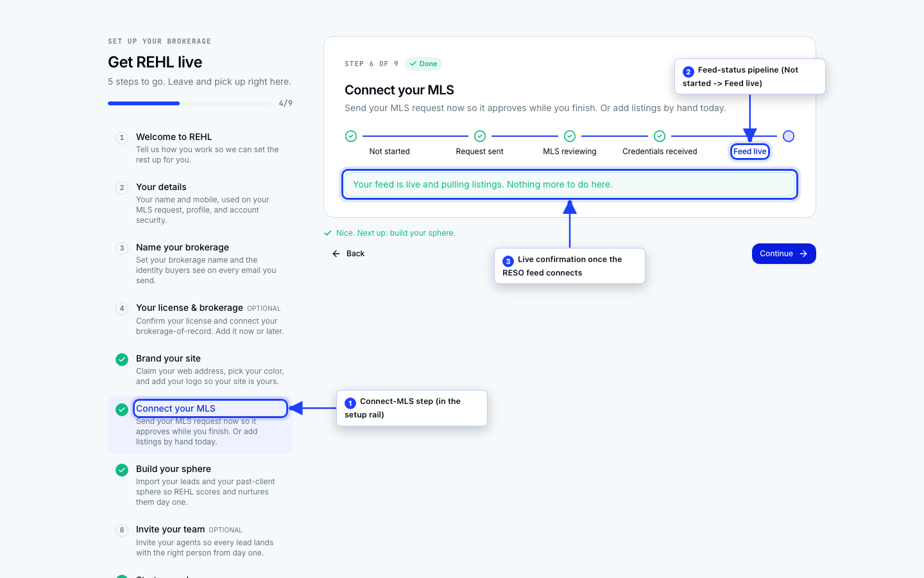
Task: Click the '5 steps to go' subtitle text
Action: point(200,82)
